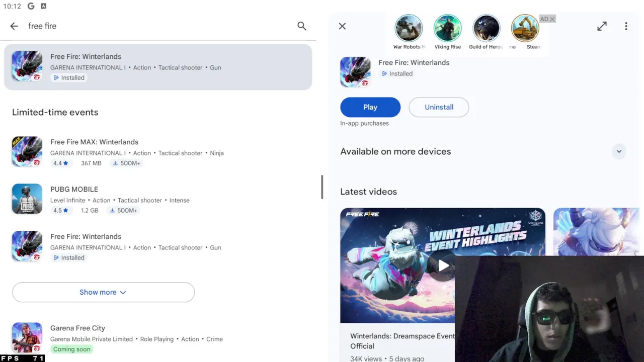Viewport: 644px width, 362px height.
Task: Open the three-dot more options menu
Action: pyautogui.click(x=626, y=26)
